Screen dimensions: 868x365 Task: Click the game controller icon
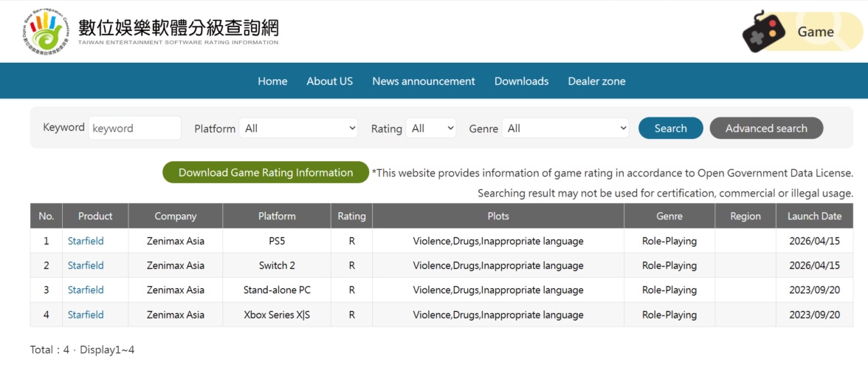pos(764,32)
